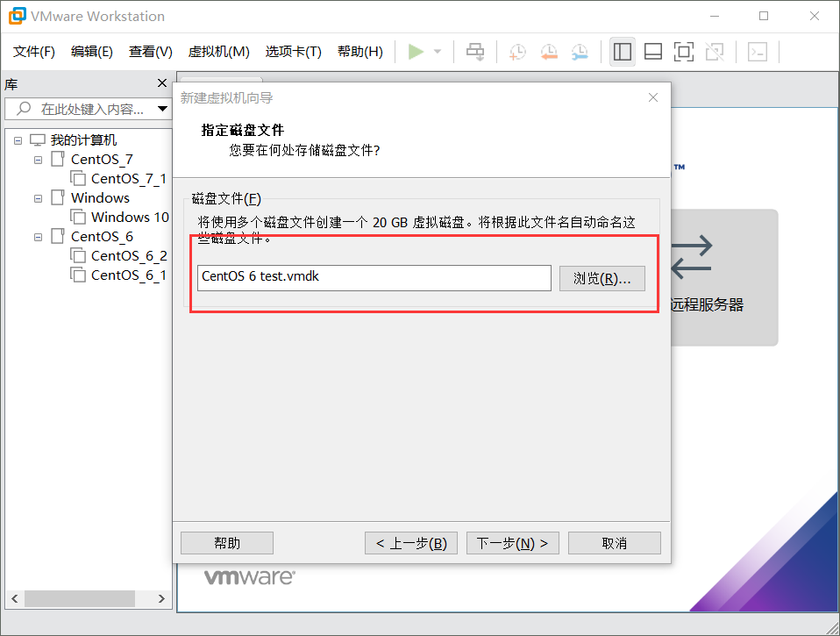Click the full screen mode icon
This screenshot has height=636, width=840.
[x=684, y=52]
